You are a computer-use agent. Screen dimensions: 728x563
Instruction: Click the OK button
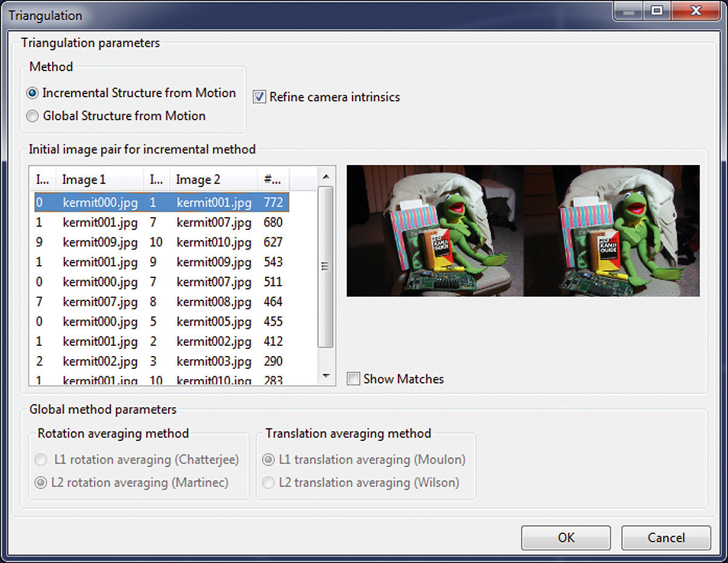coord(566,538)
